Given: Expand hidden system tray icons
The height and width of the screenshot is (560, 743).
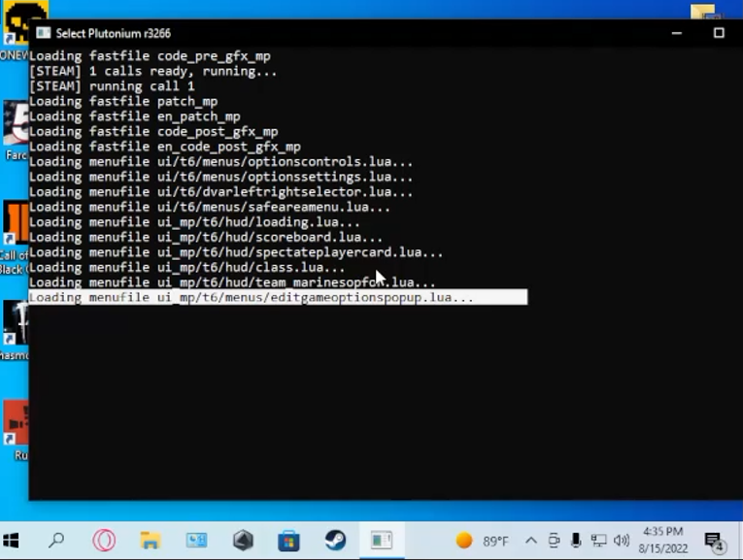Looking at the screenshot, I should [531, 541].
